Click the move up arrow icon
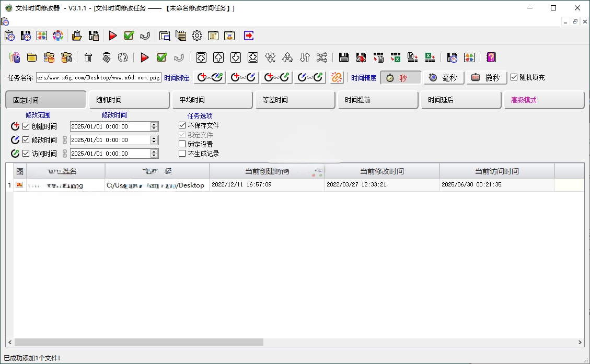Image resolution: width=590 pixels, height=364 pixels. click(218, 57)
